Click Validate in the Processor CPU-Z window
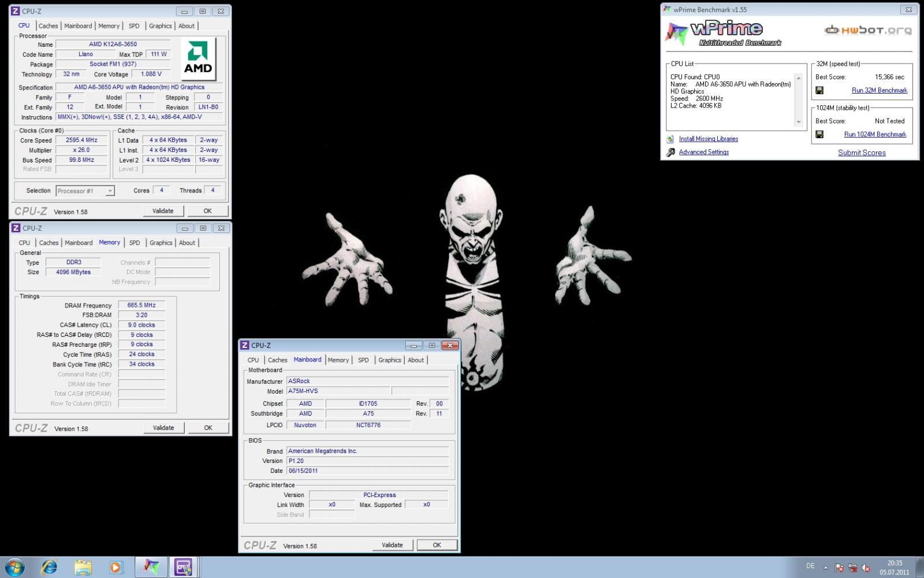Screen dimensions: 924x578 [163, 211]
